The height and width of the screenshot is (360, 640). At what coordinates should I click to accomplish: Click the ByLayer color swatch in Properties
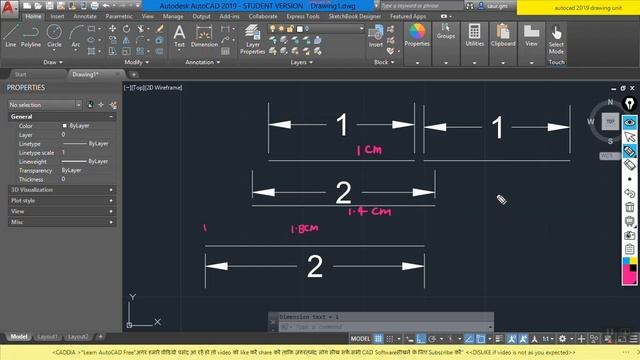(64, 126)
